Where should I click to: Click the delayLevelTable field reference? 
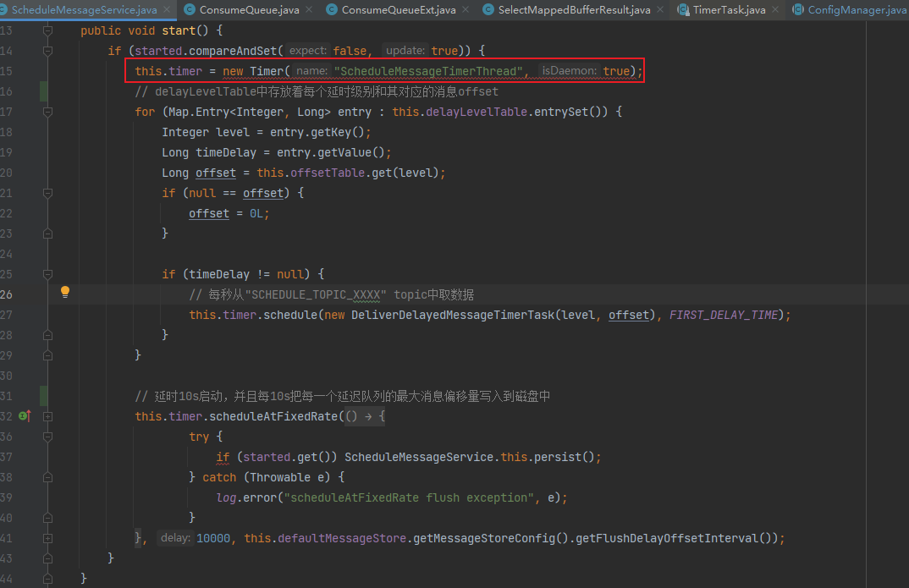(x=477, y=111)
